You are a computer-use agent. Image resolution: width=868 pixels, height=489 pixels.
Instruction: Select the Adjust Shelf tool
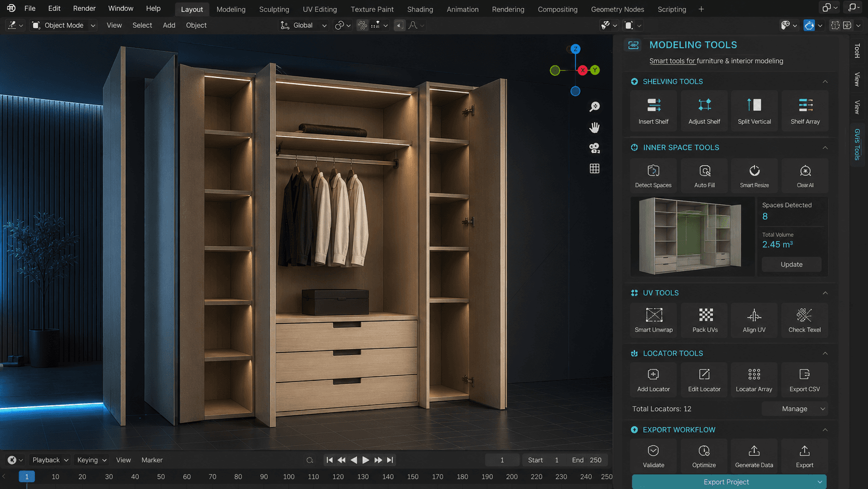(x=704, y=111)
